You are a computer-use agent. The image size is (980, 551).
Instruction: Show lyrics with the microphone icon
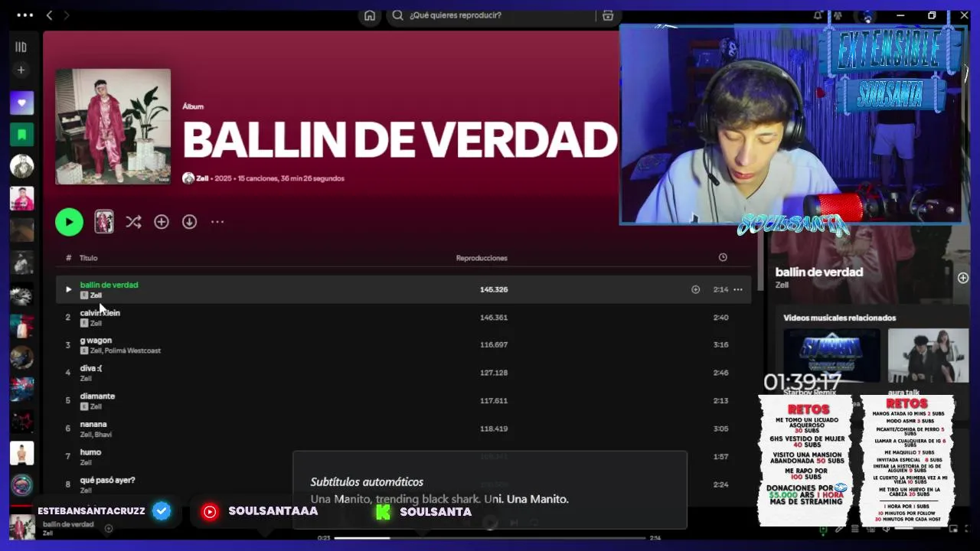(839, 529)
